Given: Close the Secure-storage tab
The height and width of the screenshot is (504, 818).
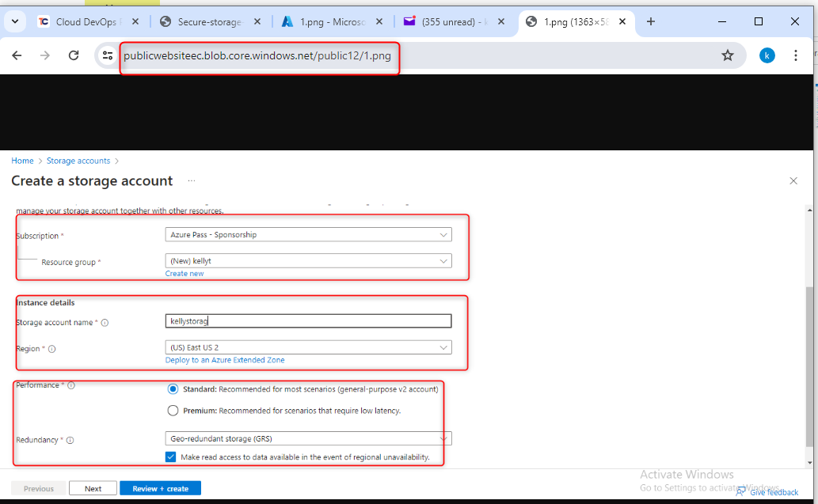Looking at the screenshot, I should [257, 21].
